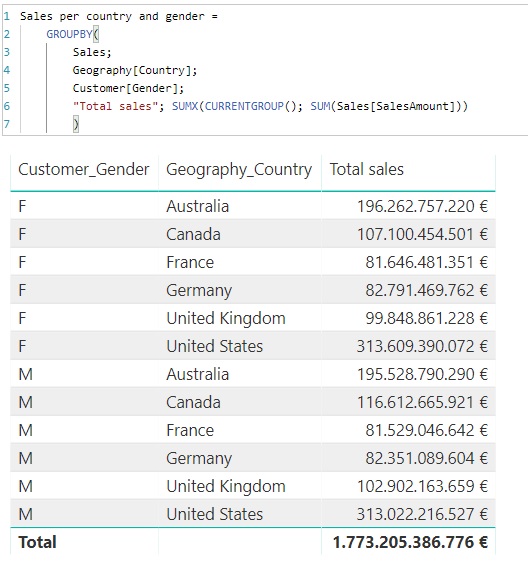Select the value 313.609.390.072 €
Image resolution: width=528 pixels, height=564 pixels.
pyautogui.click(x=422, y=346)
